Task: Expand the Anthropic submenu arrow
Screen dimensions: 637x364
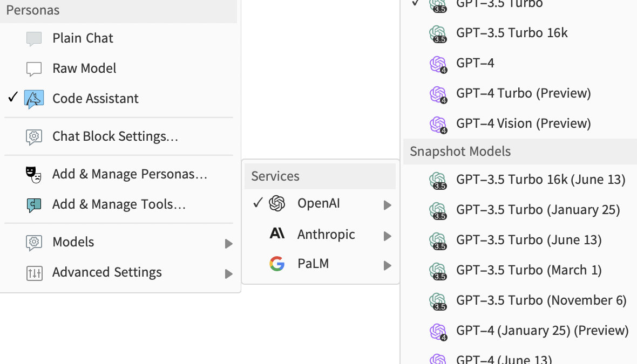Action: click(388, 236)
